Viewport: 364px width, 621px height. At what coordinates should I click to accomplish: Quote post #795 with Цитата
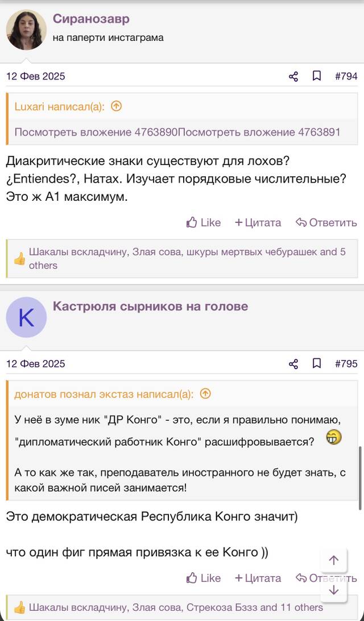pos(258,578)
